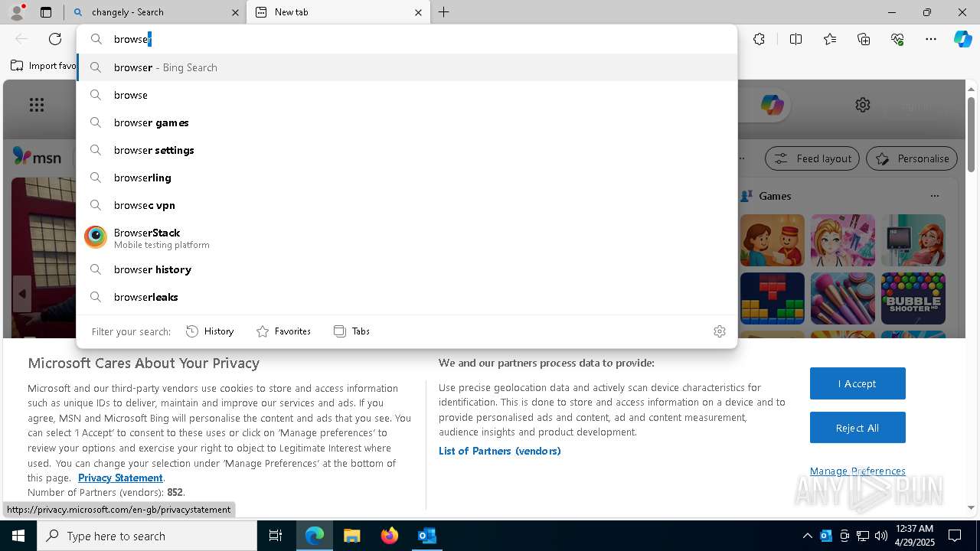Click the 'Type here to search' taskbar box

coord(147,536)
